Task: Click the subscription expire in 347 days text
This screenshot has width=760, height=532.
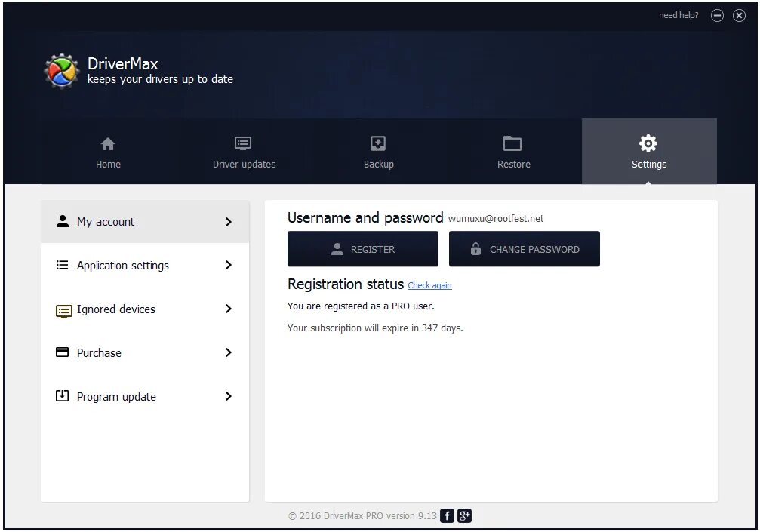Action: 375,328
